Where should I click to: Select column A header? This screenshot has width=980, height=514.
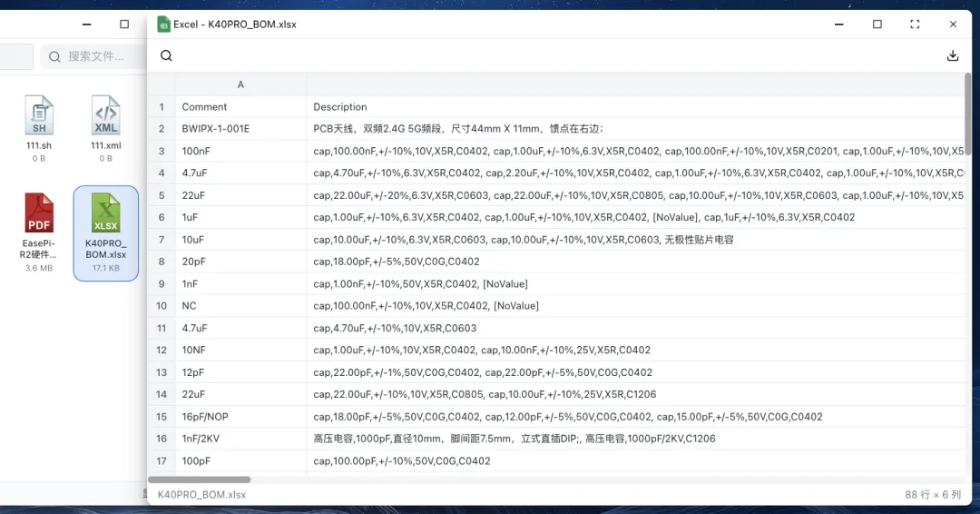pos(240,84)
